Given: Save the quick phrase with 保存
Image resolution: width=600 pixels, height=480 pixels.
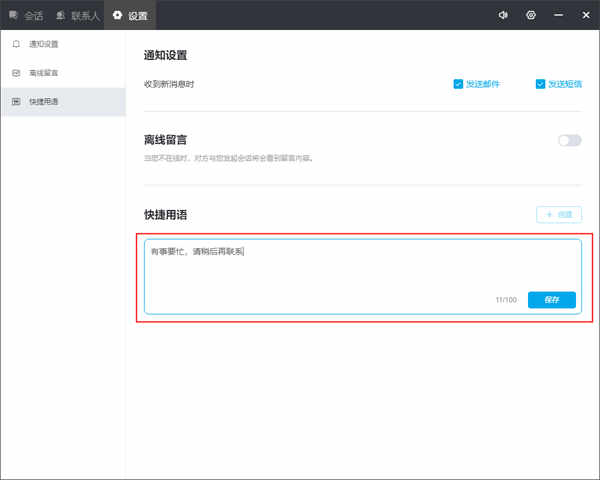Looking at the screenshot, I should (552, 300).
